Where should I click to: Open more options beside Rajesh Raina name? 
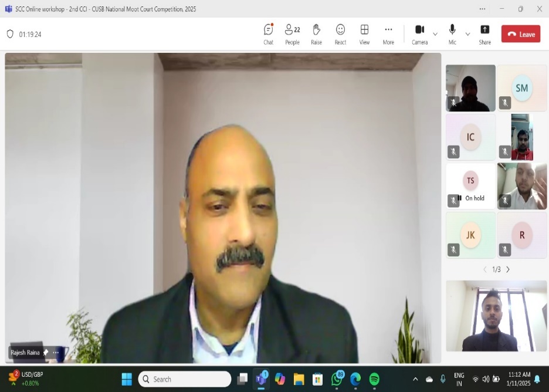[56, 353]
